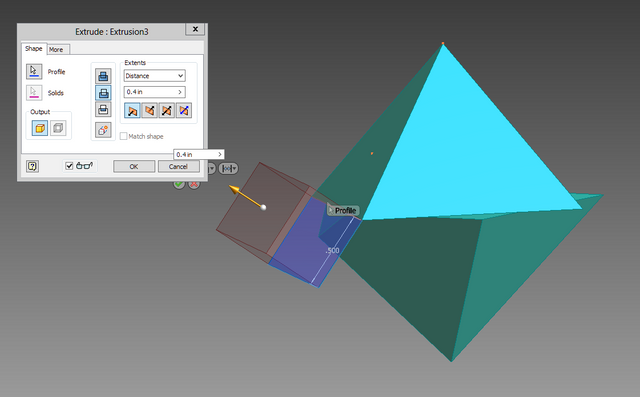Open the mini-toolbar extents dropdown pill
This screenshot has width=640, height=397.
(228, 168)
